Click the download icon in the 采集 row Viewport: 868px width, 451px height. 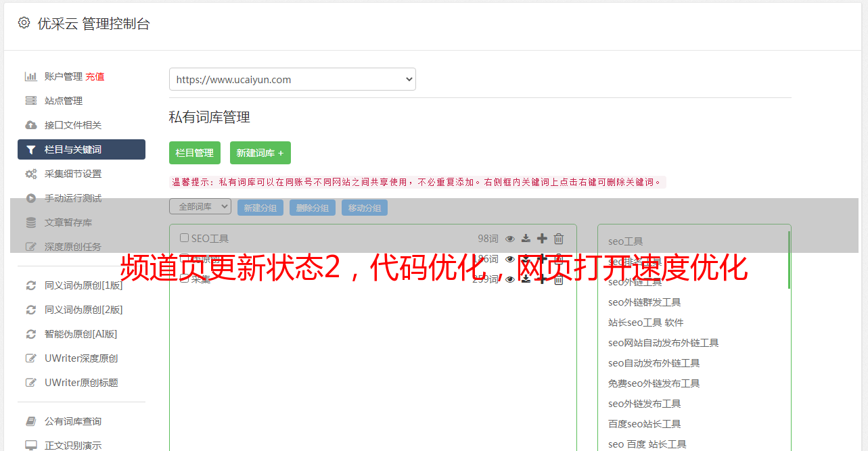pos(526,279)
